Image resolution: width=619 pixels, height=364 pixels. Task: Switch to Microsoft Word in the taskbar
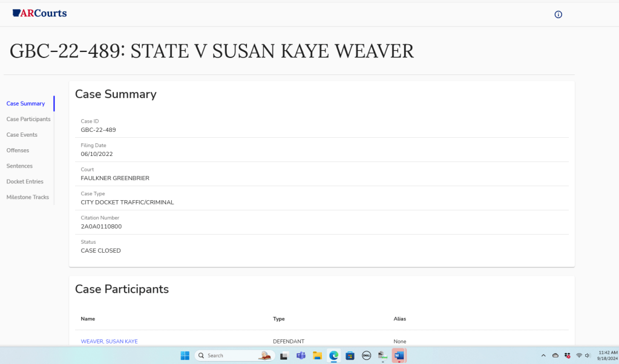click(x=399, y=356)
